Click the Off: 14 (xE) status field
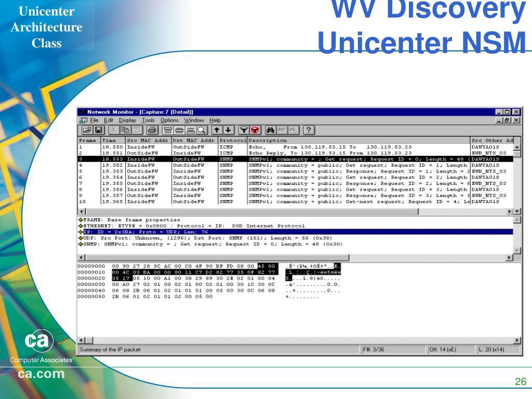 (x=451, y=350)
